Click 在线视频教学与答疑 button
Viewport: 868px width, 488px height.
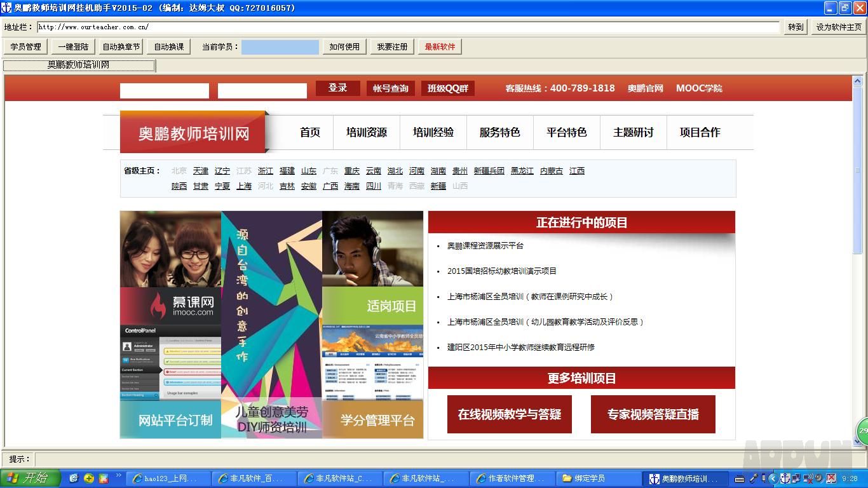[x=510, y=414]
